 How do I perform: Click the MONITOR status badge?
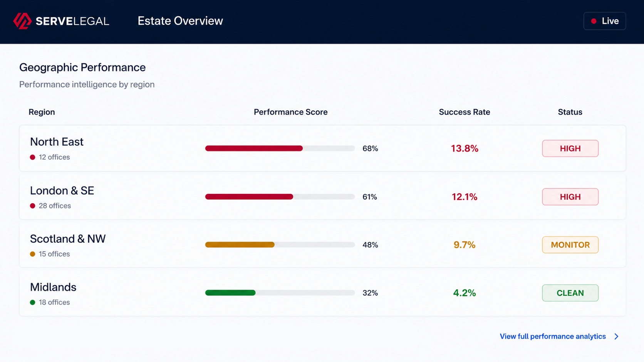pyautogui.click(x=570, y=245)
